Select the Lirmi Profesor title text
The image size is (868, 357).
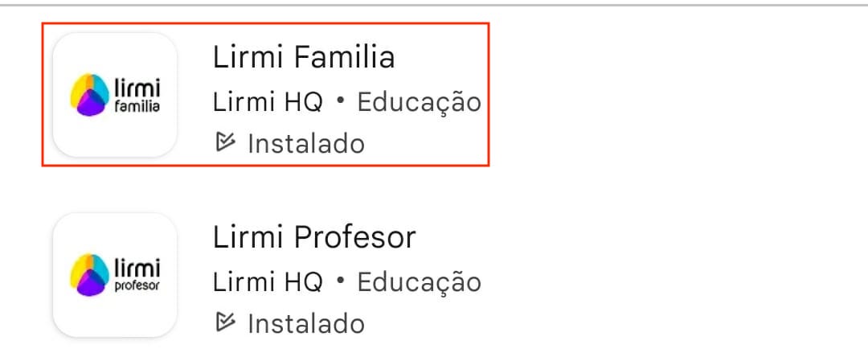[314, 237]
